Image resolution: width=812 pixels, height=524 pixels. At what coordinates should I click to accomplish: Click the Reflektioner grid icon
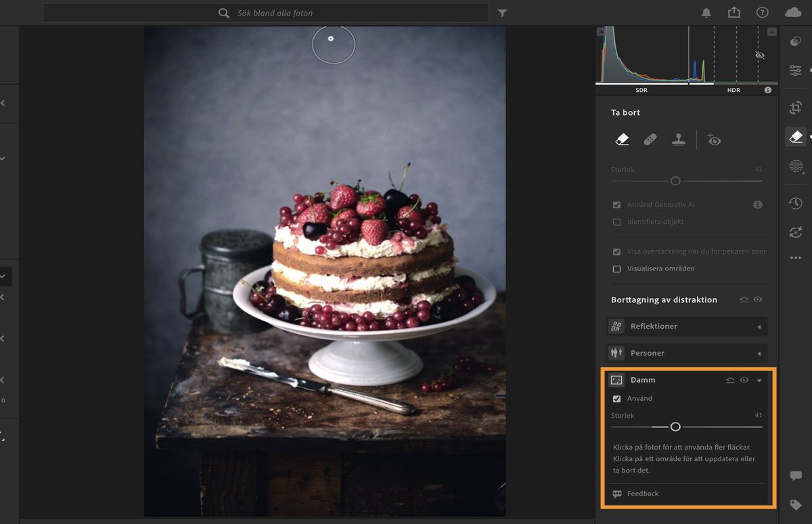point(616,326)
